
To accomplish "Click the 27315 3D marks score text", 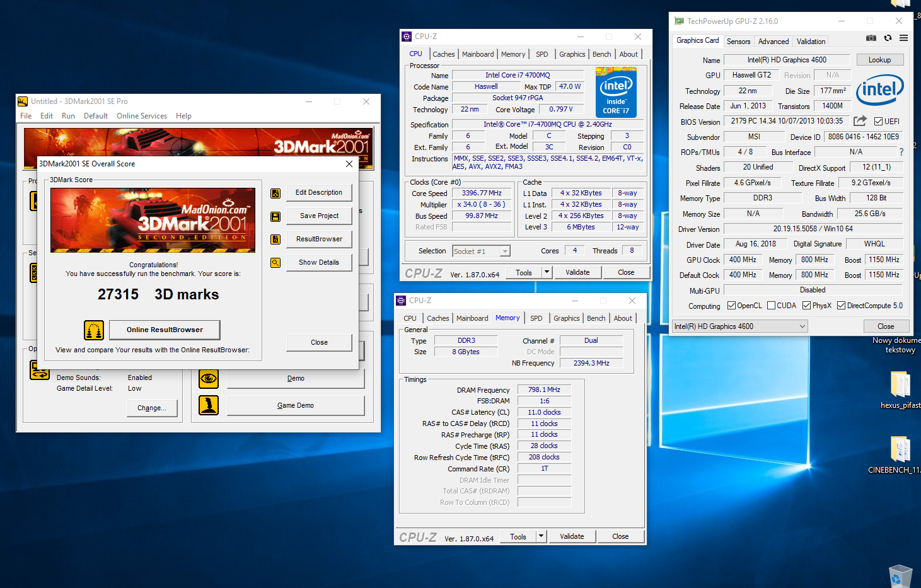I will (x=158, y=294).
